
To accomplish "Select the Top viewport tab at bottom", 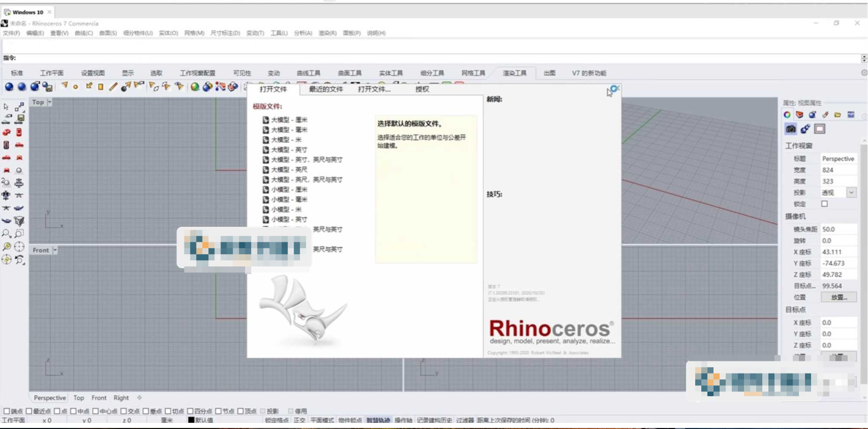I will tap(79, 398).
